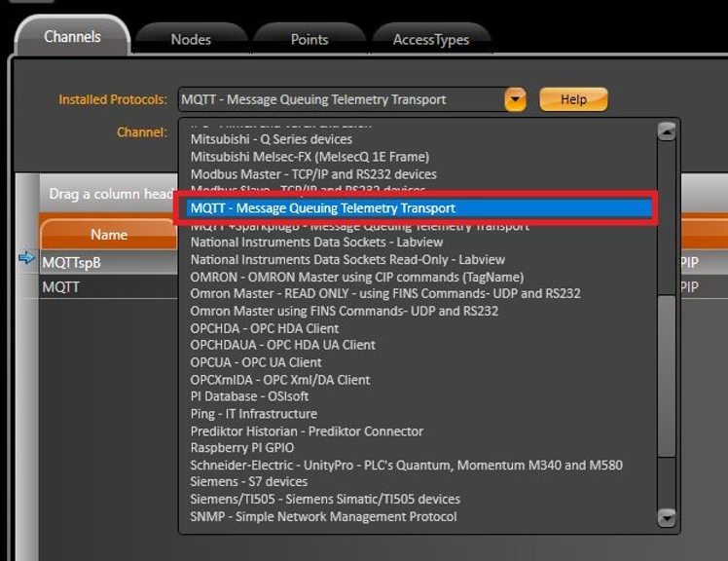Select National Instruments Data Sockets - Labview
Viewport: 728px width, 561px height.
[316, 243]
